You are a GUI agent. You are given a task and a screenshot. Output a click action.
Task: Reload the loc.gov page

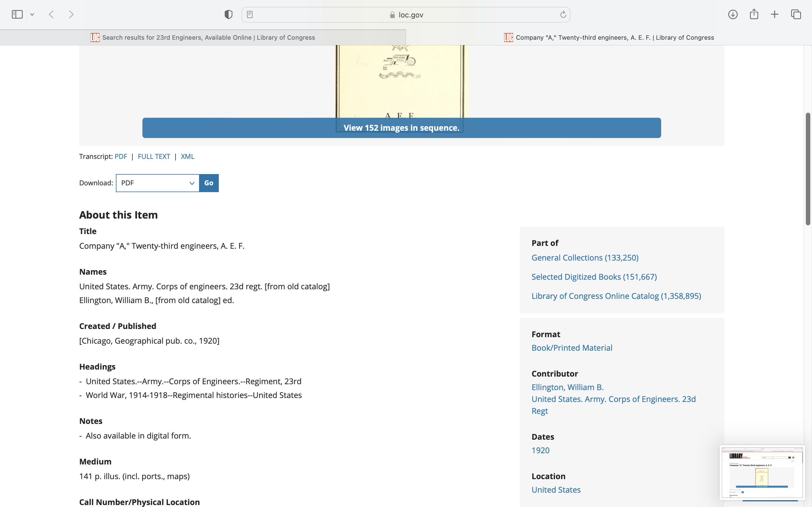click(x=563, y=14)
